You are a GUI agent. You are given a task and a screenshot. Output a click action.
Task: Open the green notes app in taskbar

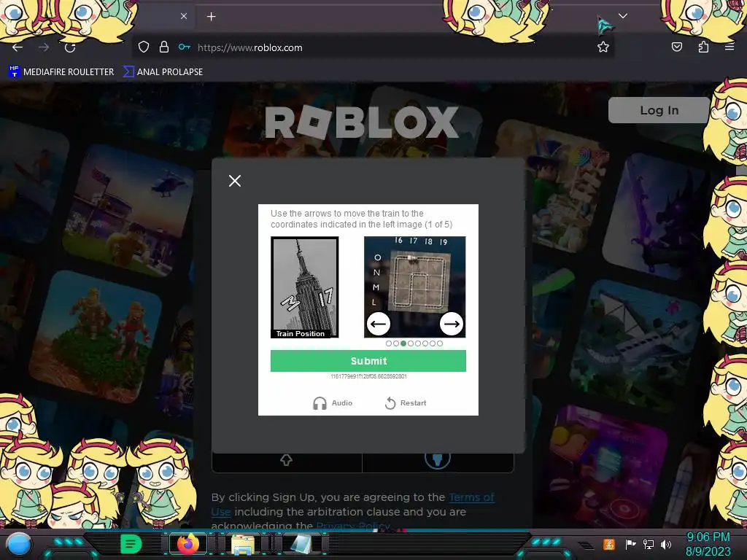click(131, 544)
